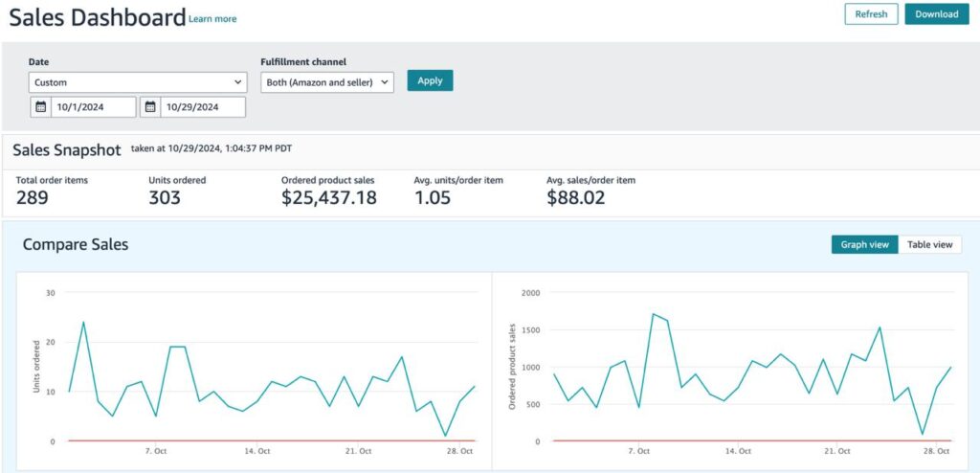
Task: Click the Apply button
Action: click(x=430, y=80)
